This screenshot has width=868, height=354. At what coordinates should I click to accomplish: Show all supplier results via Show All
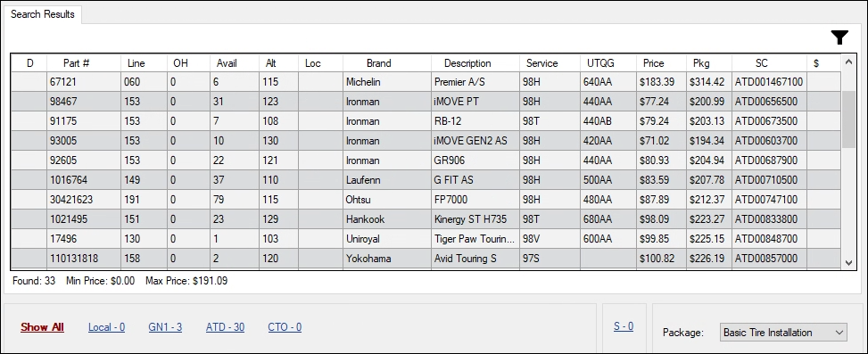coord(43,327)
